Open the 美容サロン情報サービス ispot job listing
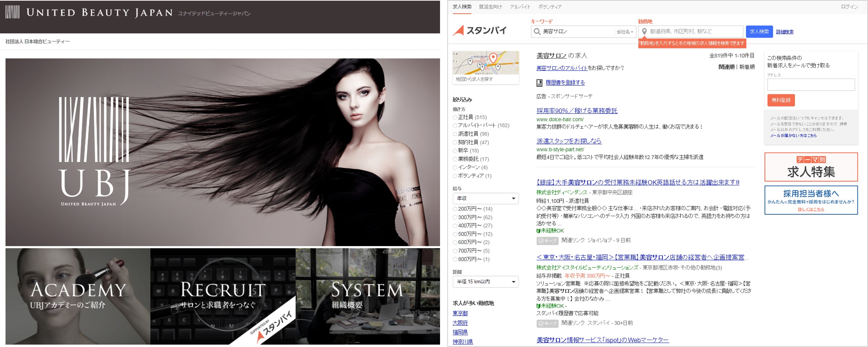Screen dimensions: 868x347 [602, 340]
